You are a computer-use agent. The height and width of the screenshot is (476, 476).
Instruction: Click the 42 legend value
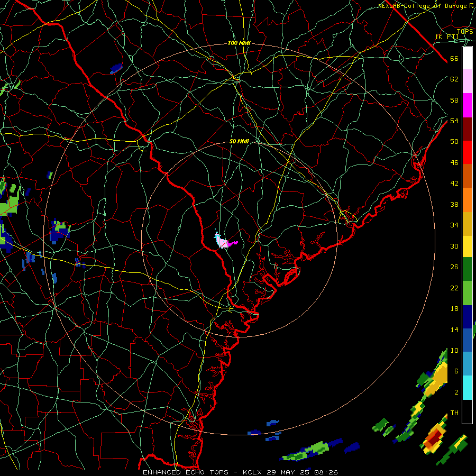point(454,184)
